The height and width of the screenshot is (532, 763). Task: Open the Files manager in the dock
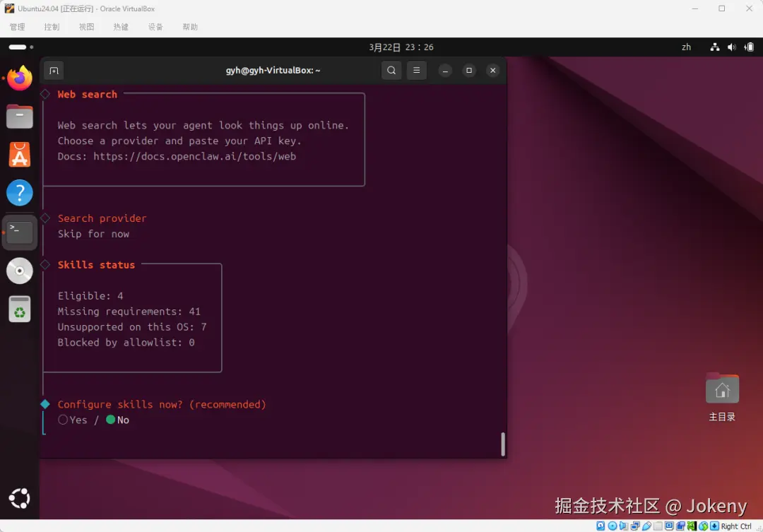point(20,117)
